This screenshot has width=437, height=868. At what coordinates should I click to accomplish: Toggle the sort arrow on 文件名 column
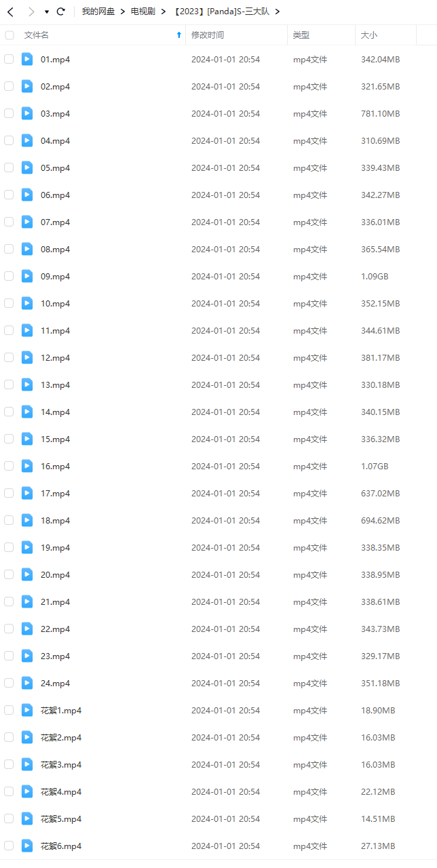pos(179,35)
